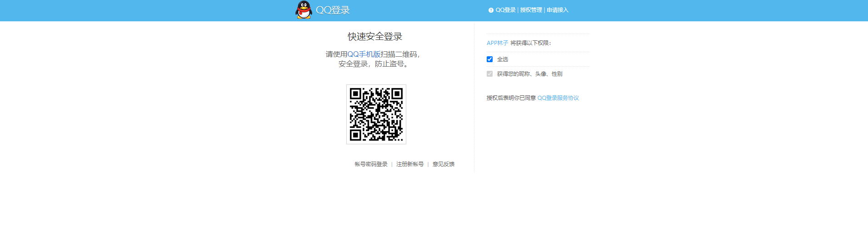
Task: Open 意见反馈 feedback link
Action: pos(443,164)
